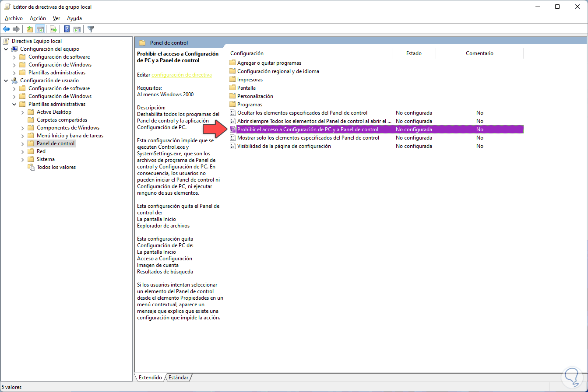Click the Pantalla folder icon in the list
This screenshot has width=588, height=392.
232,88
